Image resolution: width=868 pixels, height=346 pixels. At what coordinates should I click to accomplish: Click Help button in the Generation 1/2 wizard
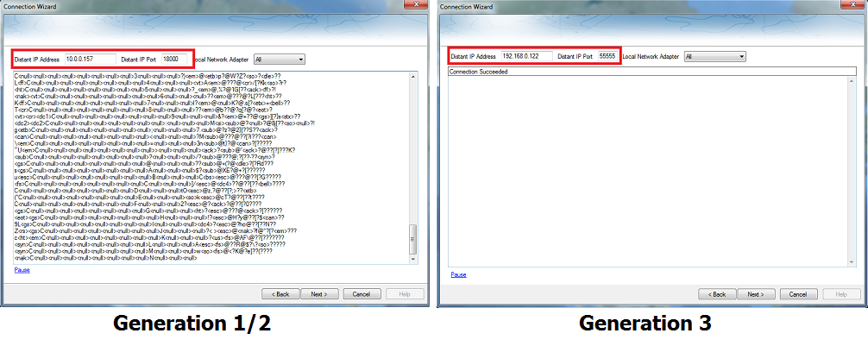point(402,293)
